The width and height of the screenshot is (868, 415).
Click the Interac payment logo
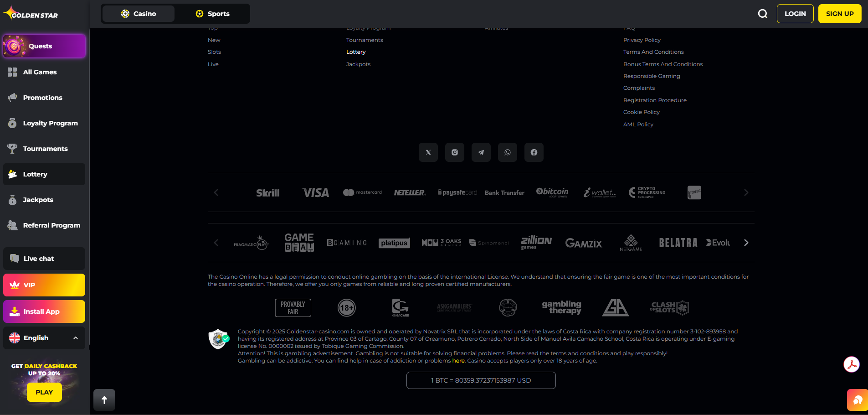694,192
